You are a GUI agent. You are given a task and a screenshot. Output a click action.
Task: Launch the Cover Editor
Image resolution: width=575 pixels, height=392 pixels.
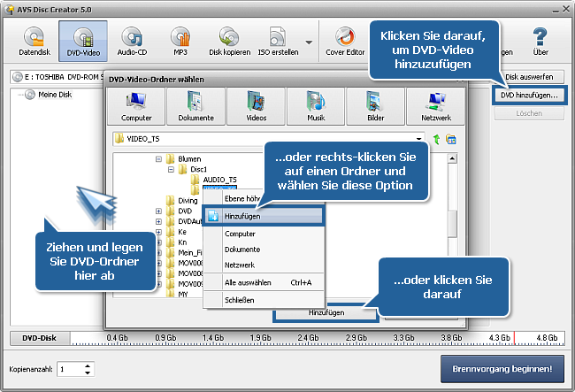(x=345, y=41)
